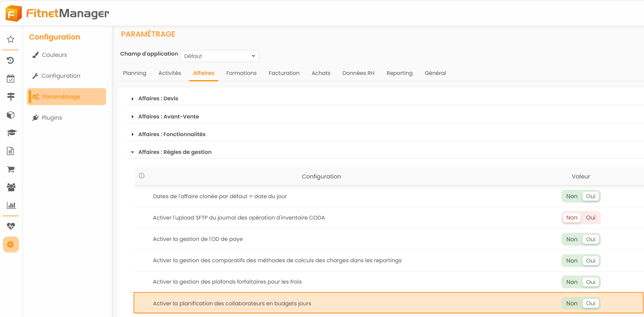Set SFTP upload CODA option to Oui
644x317 pixels.
[x=590, y=218]
